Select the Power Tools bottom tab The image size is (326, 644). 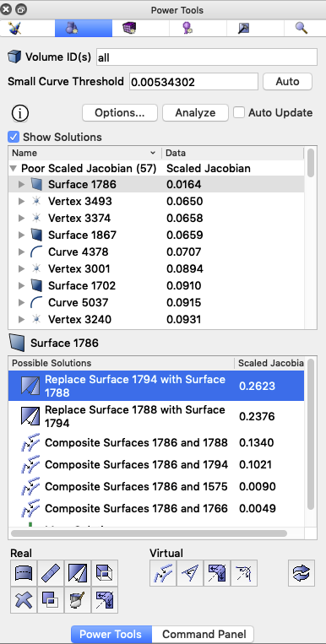[x=110, y=634]
